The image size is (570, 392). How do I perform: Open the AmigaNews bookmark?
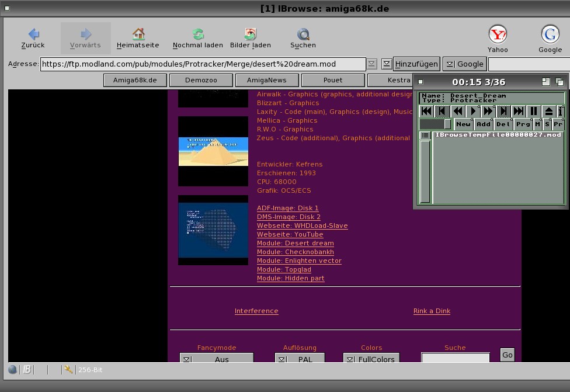click(x=267, y=81)
